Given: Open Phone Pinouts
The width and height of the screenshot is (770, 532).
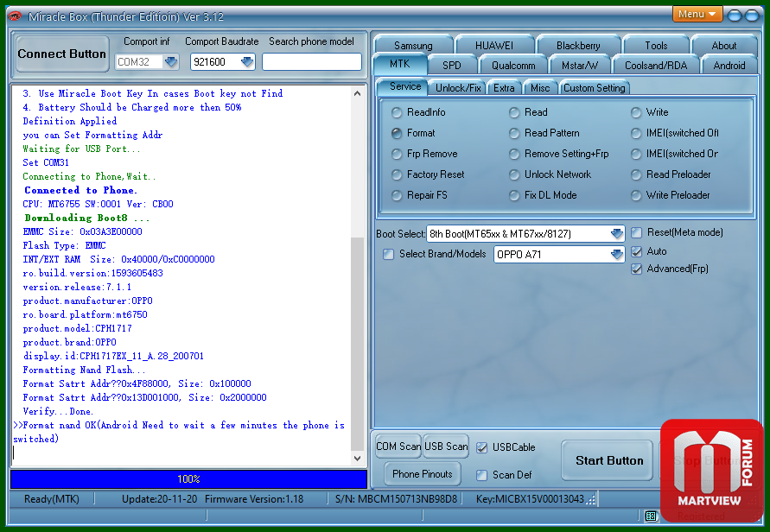Looking at the screenshot, I should tap(422, 473).
